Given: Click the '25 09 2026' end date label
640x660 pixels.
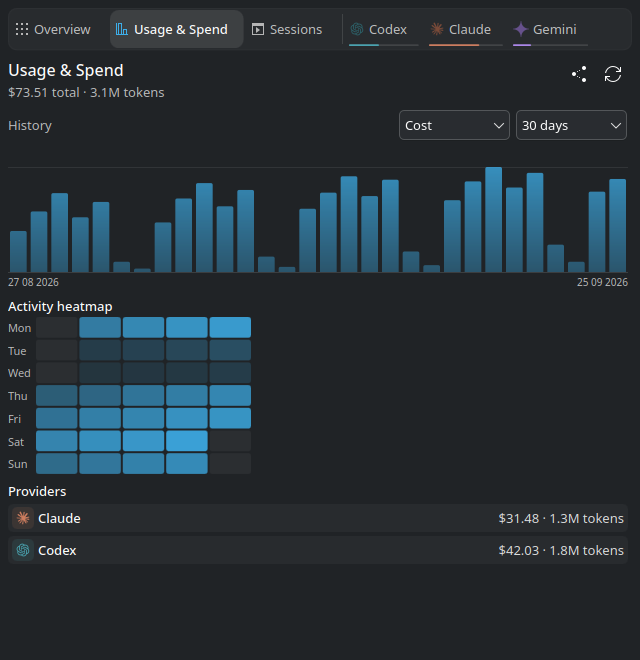Looking at the screenshot, I should coord(602,282).
